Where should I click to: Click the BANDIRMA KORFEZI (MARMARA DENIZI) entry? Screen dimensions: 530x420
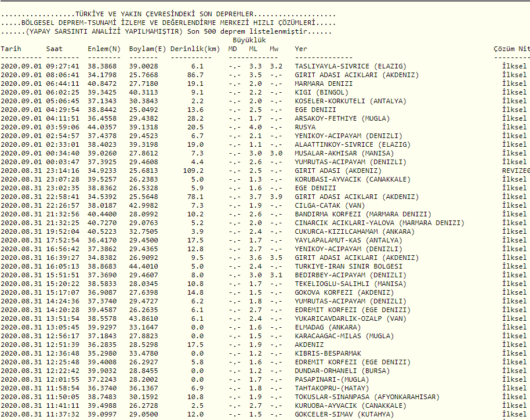click(x=363, y=214)
